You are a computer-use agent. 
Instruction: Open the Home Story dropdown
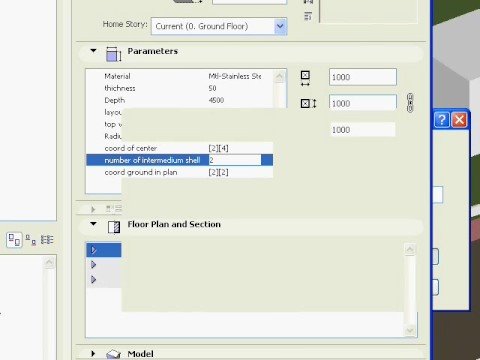[x=280, y=26]
